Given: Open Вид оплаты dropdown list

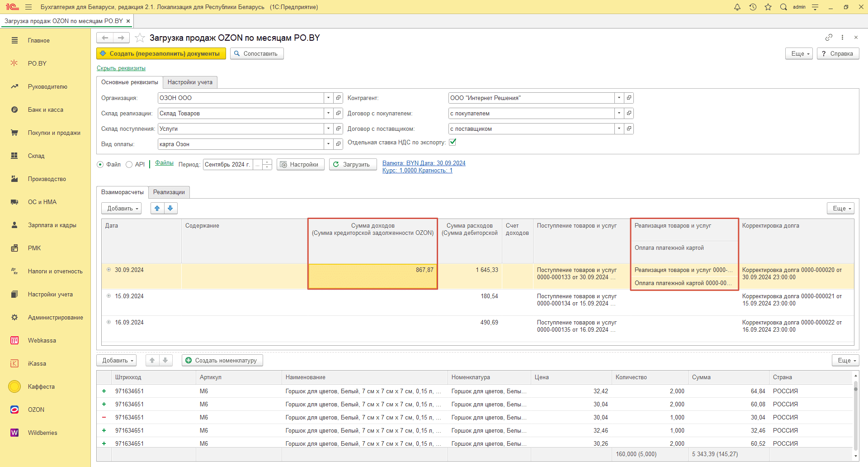Looking at the screenshot, I should pos(329,144).
